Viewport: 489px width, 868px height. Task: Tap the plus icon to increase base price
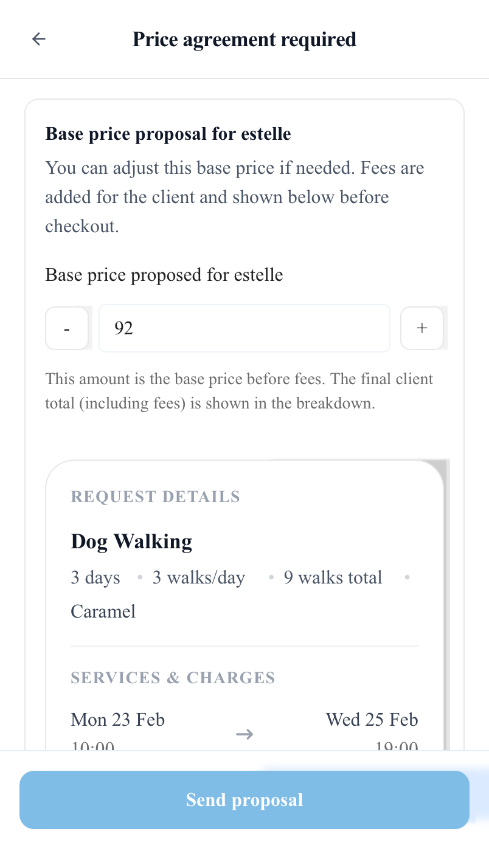pos(421,328)
